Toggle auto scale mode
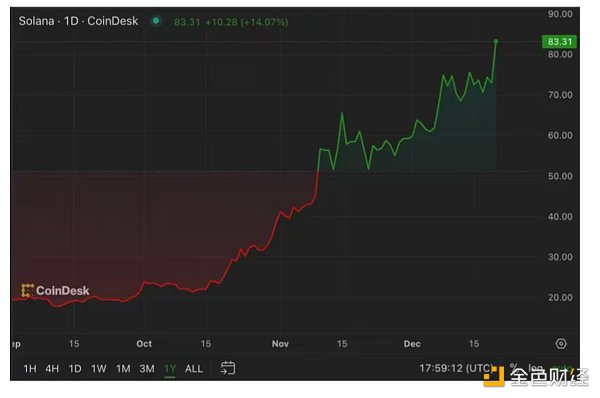 [x=562, y=368]
